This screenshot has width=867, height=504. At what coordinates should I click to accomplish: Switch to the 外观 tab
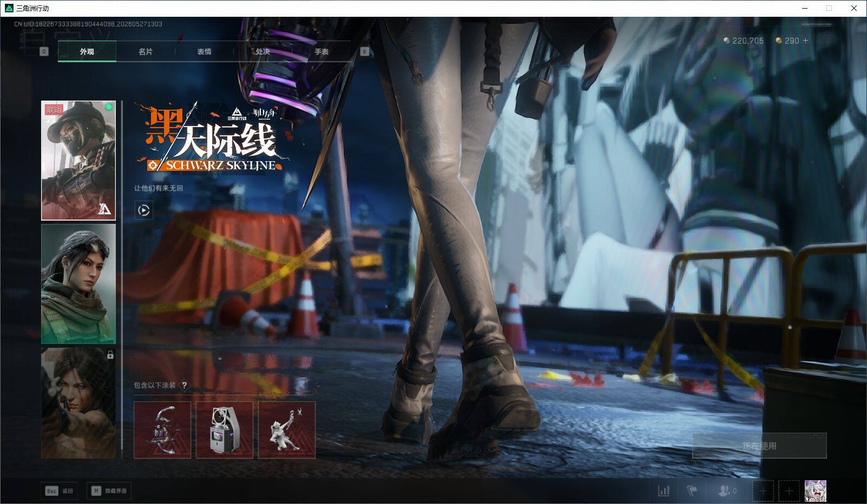point(87,51)
